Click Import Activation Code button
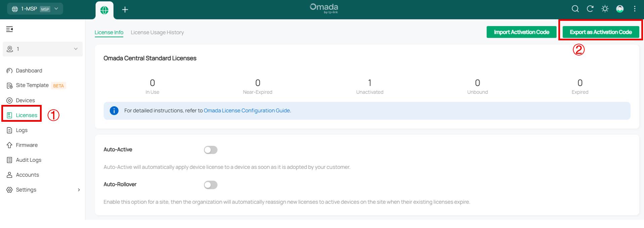This screenshot has width=644, height=228. 521,32
